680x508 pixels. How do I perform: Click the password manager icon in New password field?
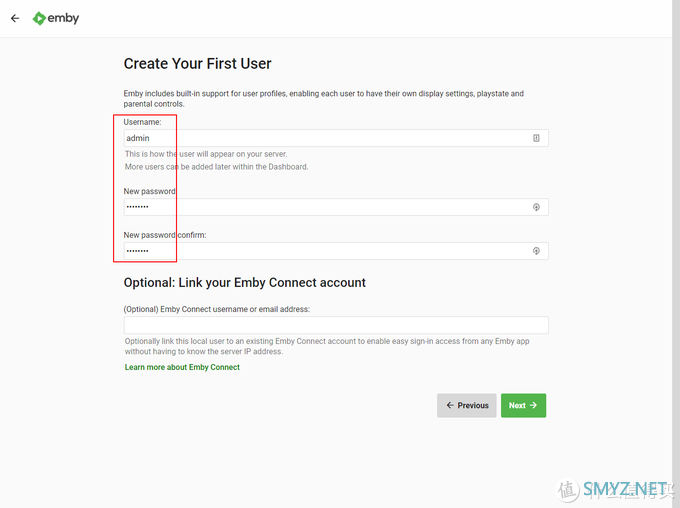click(536, 207)
